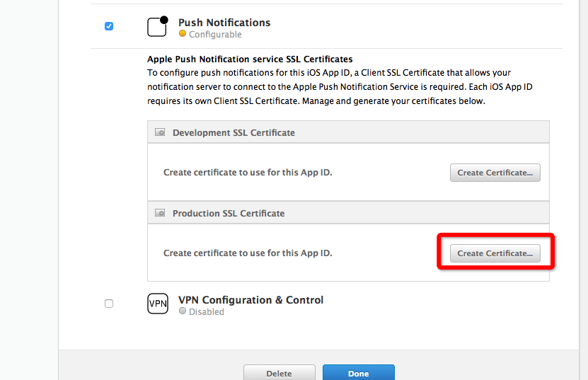Uncheck the Push Notifications checkbox
Screen dimensions: 588x380
109,26
